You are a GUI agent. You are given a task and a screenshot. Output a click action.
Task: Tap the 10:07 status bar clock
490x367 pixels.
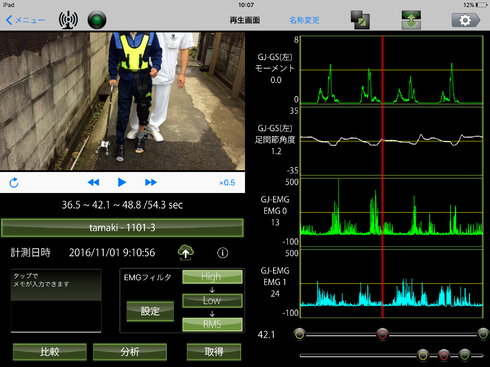tap(246, 5)
